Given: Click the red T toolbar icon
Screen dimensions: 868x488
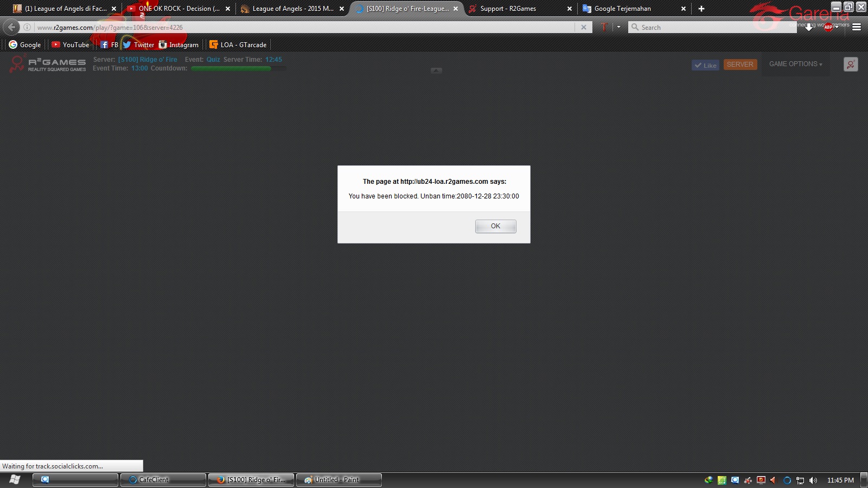Looking at the screenshot, I should 604,27.
